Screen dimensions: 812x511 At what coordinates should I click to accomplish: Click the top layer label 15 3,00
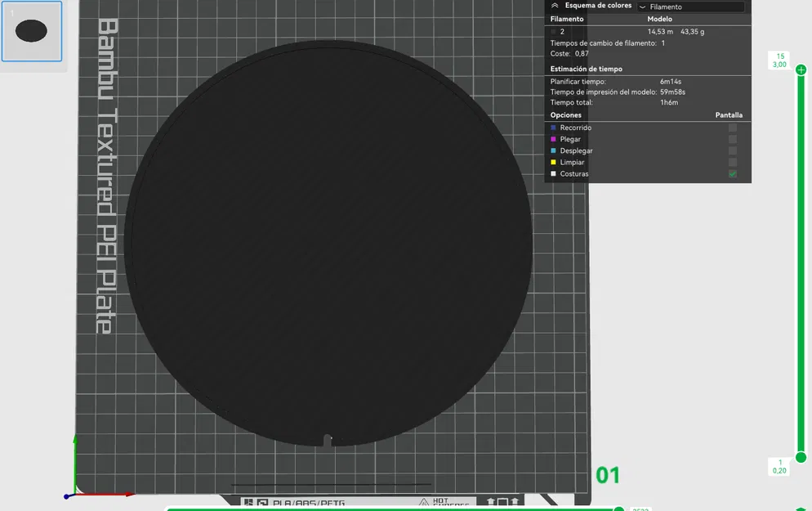780,61
